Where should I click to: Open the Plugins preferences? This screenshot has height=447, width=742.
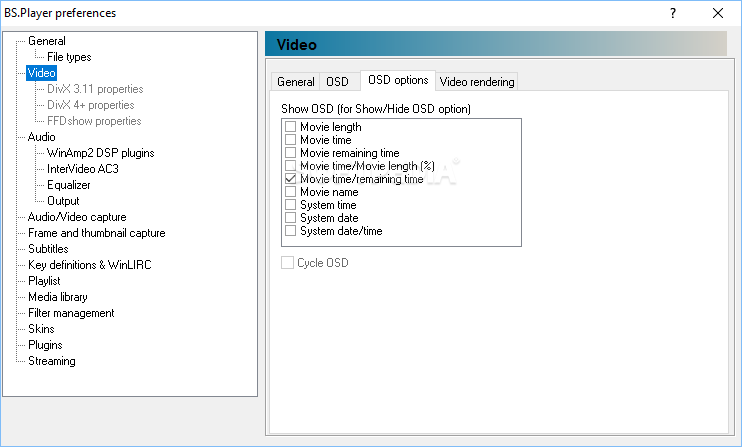pos(45,345)
